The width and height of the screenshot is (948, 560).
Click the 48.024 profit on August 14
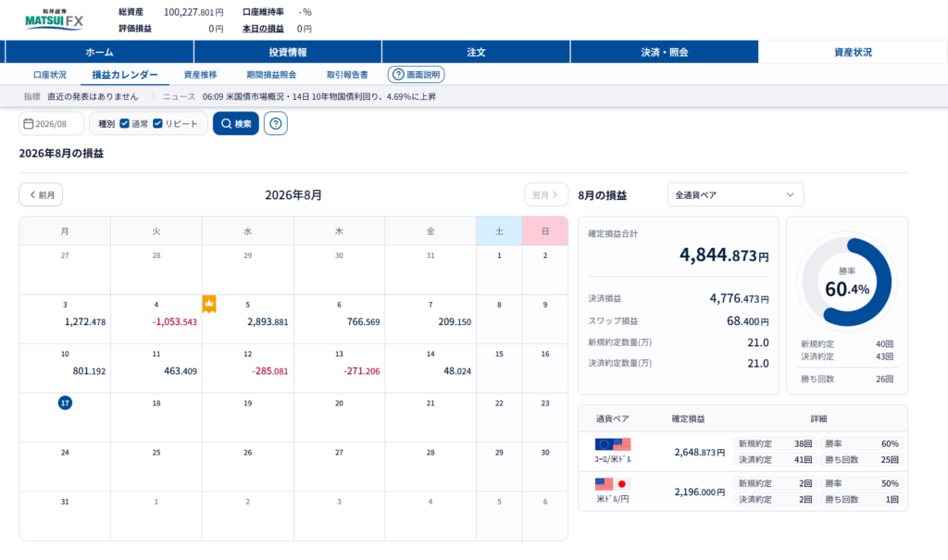[457, 371]
